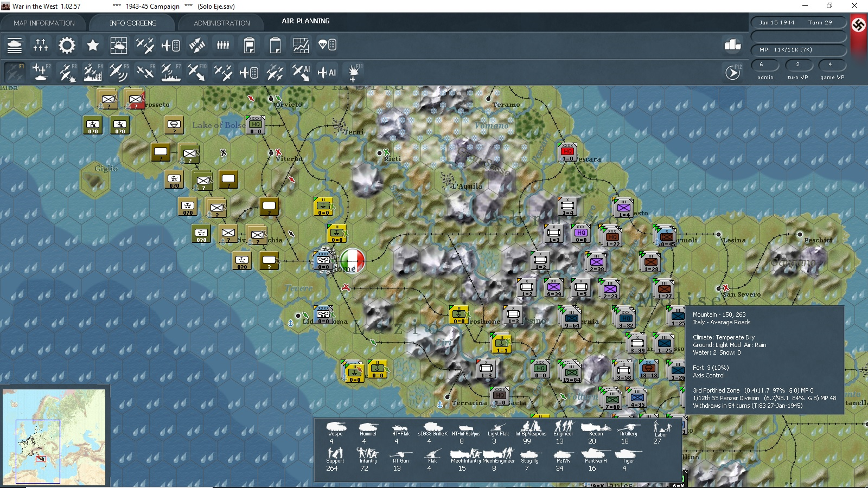Open the air doctrine three-planes icon in top row

pyautogui.click(x=145, y=45)
